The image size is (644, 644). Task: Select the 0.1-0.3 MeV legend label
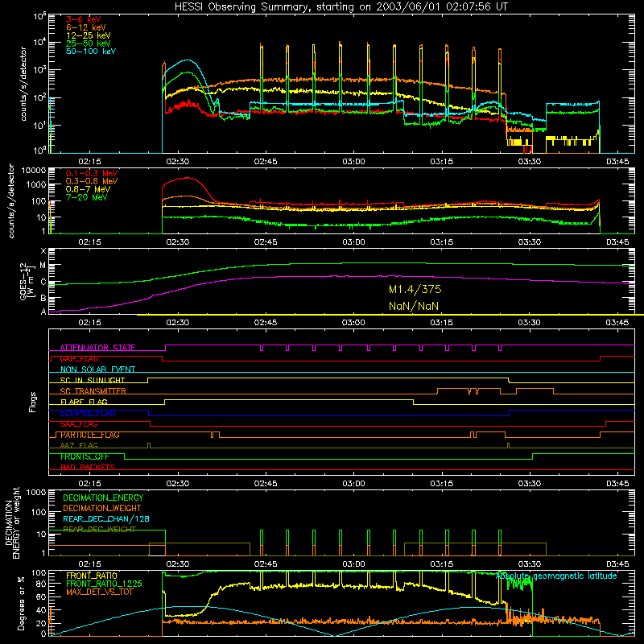(x=92, y=173)
